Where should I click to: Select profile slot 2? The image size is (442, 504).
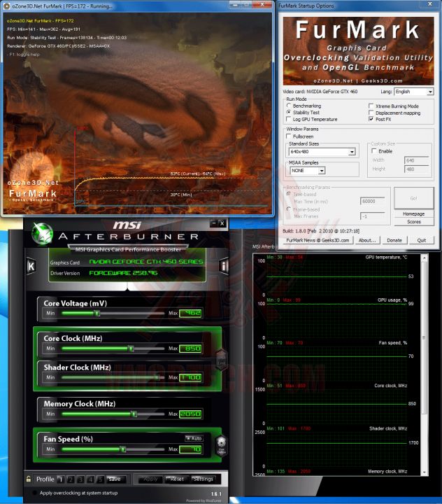[x=71, y=479]
